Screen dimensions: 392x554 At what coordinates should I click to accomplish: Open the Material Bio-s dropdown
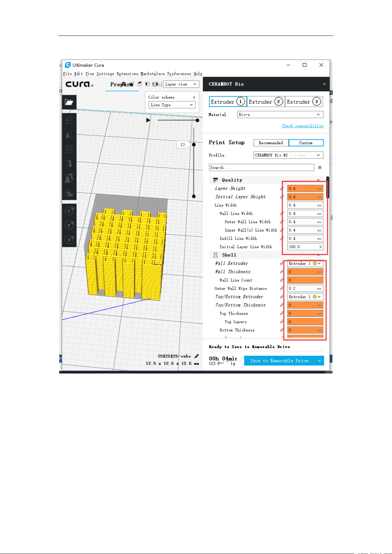point(280,114)
